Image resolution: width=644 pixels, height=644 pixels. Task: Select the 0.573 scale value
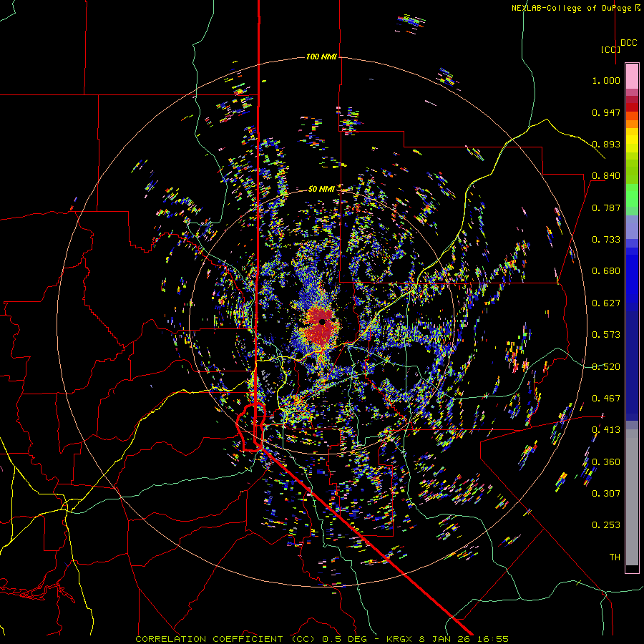tap(606, 335)
